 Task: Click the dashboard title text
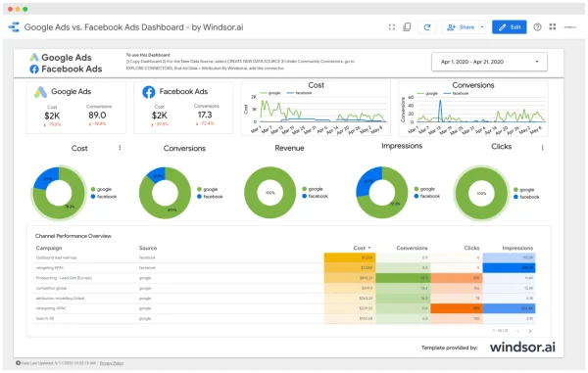coord(133,27)
